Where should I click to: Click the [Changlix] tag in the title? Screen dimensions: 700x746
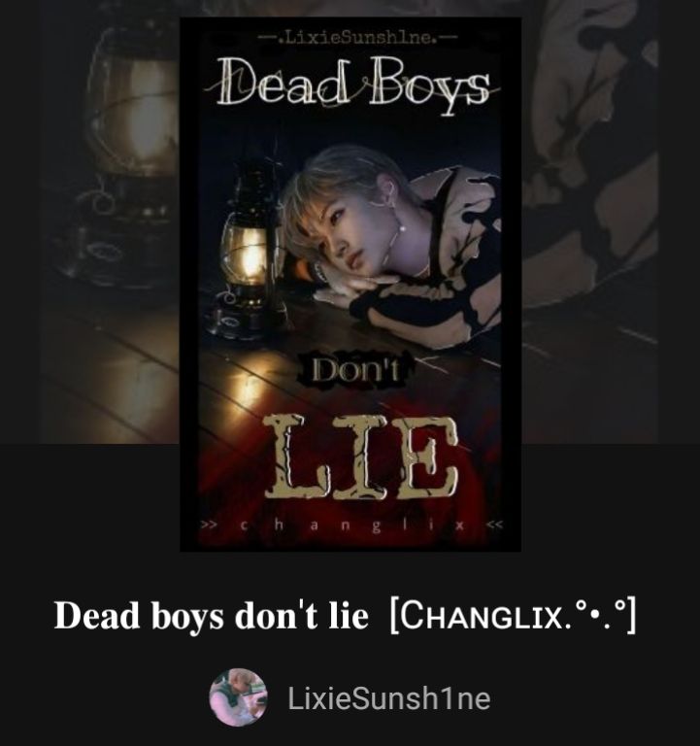[513, 616]
